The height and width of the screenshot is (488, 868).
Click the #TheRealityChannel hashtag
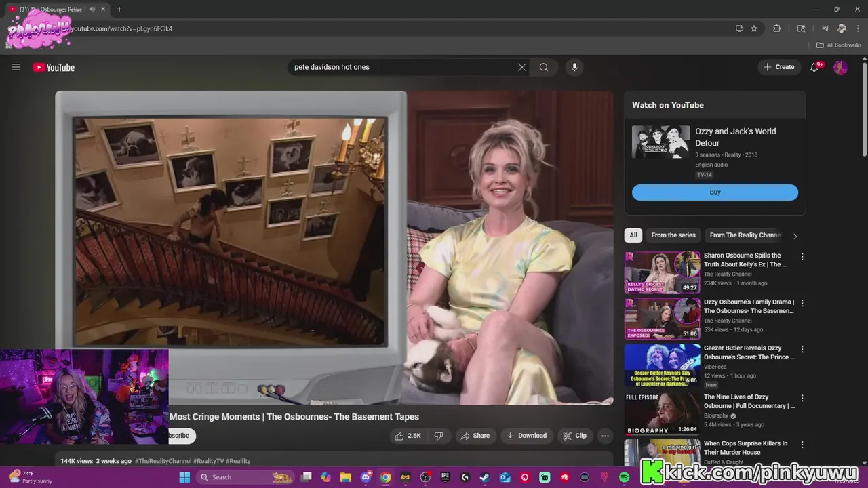click(x=163, y=461)
